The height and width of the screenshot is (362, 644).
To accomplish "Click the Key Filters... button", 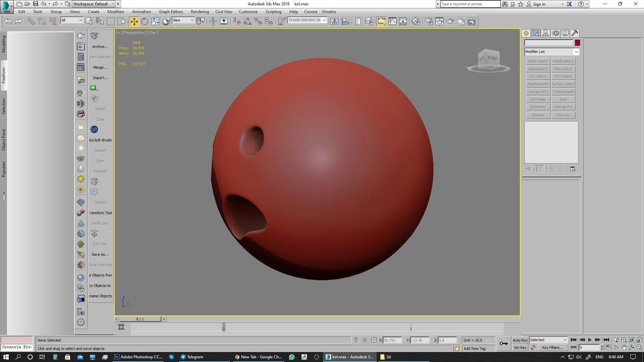I will 552,348.
